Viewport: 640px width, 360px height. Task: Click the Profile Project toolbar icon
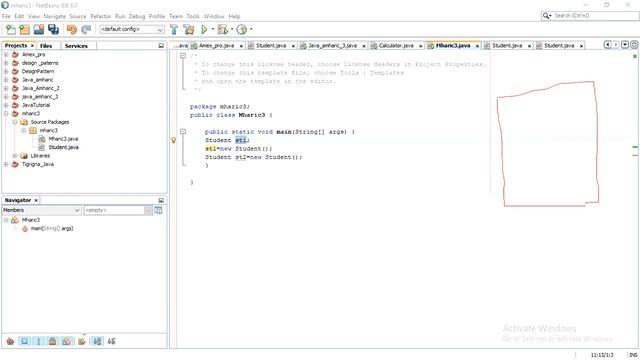(x=242, y=29)
